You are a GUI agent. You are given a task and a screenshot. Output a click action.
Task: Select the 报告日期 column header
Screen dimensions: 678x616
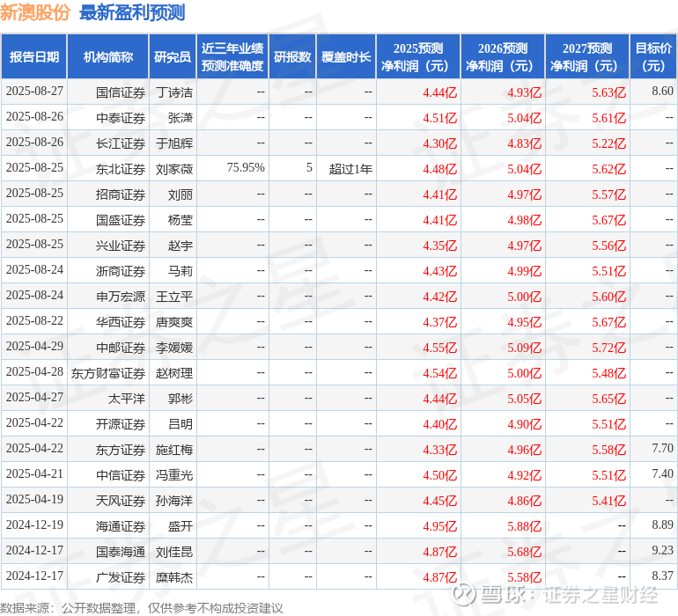(x=34, y=56)
